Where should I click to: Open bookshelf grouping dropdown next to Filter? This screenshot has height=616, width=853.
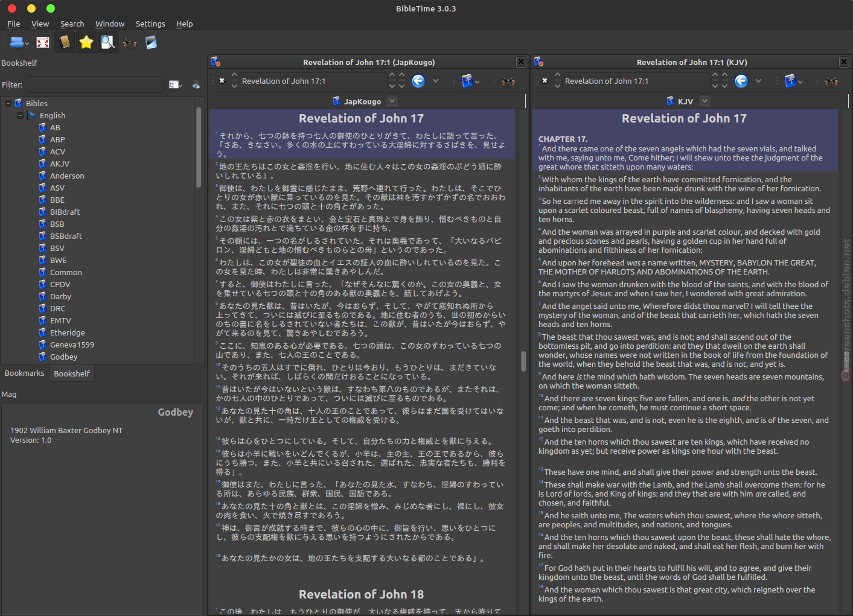(176, 85)
